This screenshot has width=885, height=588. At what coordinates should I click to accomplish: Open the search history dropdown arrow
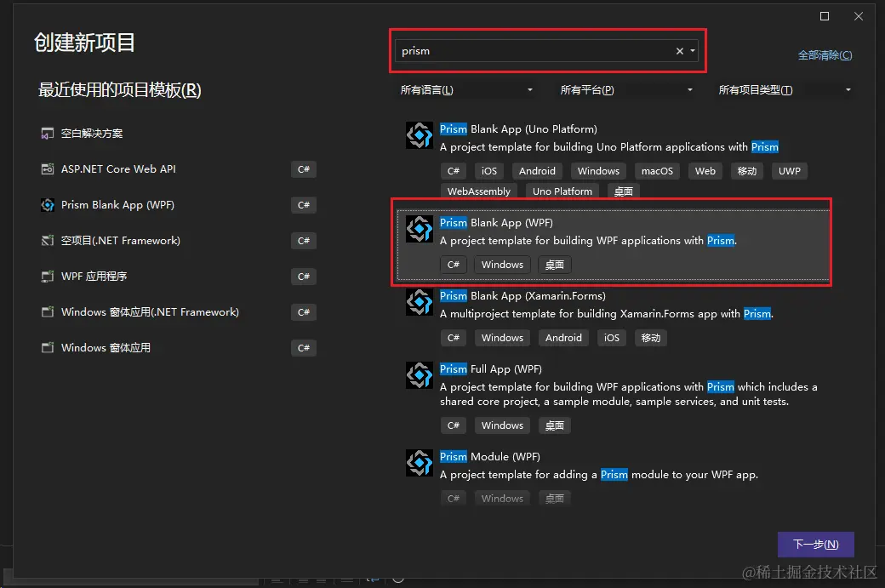click(x=693, y=51)
